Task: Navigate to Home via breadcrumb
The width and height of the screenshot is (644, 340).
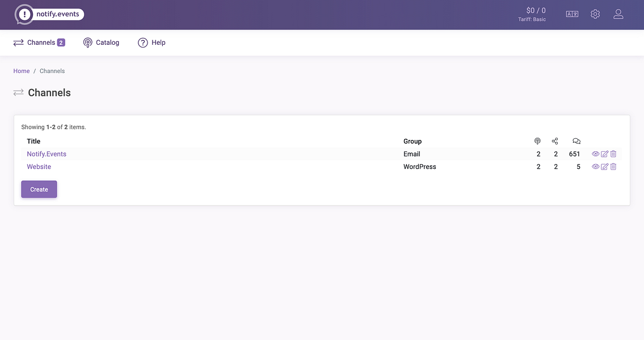Action: pyautogui.click(x=21, y=70)
